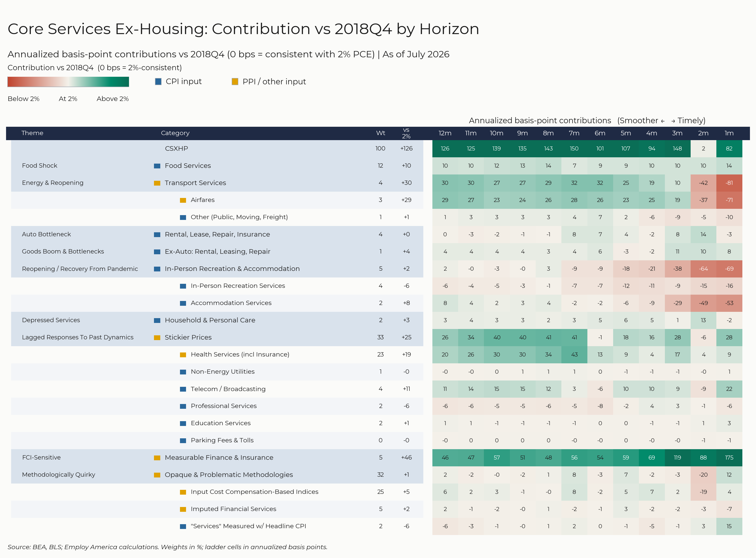Click the "Above 2%" legend label

pyautogui.click(x=112, y=99)
